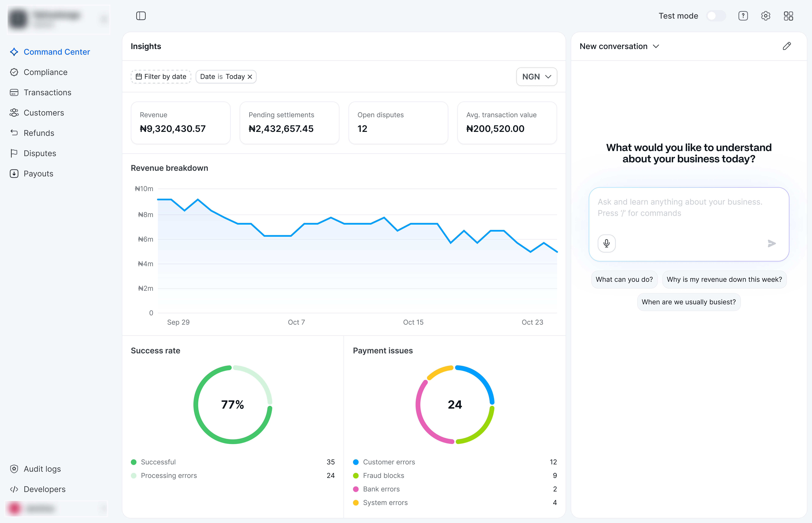The height and width of the screenshot is (523, 812).
Task: Open Audit logs
Action: click(42, 469)
